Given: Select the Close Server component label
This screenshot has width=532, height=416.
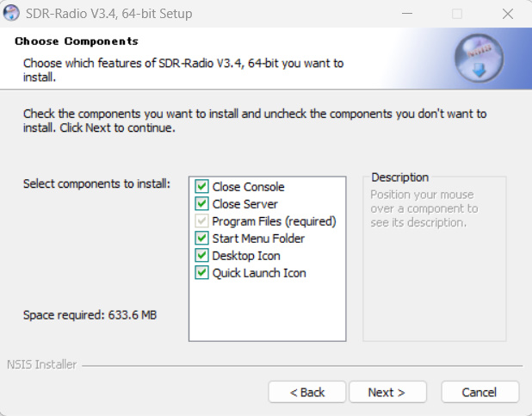Looking at the screenshot, I should [244, 204].
